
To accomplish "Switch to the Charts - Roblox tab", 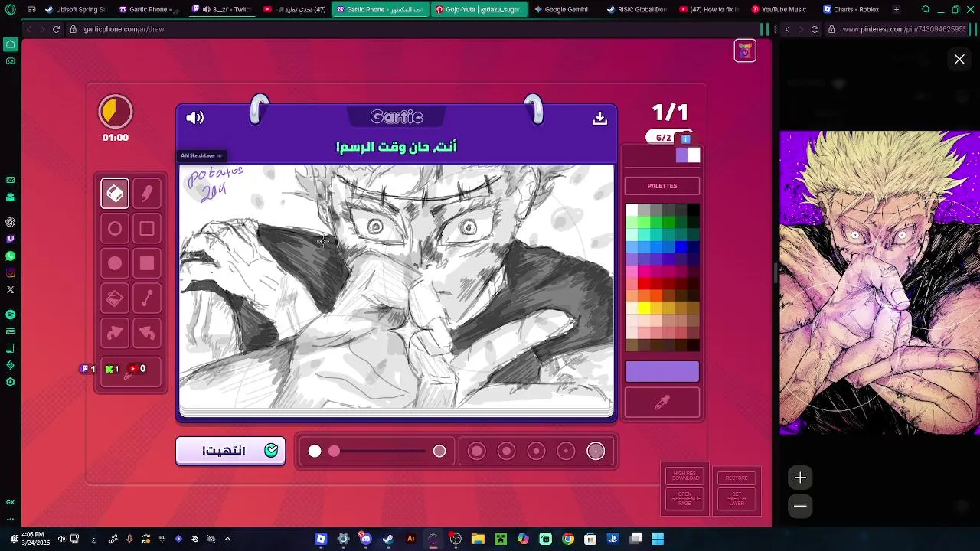I will click(x=851, y=9).
